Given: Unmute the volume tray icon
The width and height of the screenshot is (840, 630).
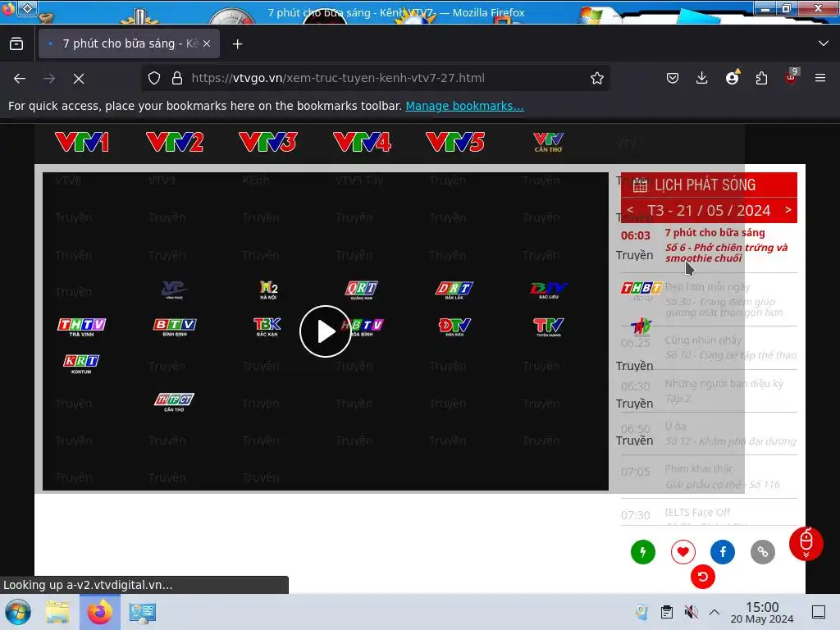Looking at the screenshot, I should tap(691, 612).
